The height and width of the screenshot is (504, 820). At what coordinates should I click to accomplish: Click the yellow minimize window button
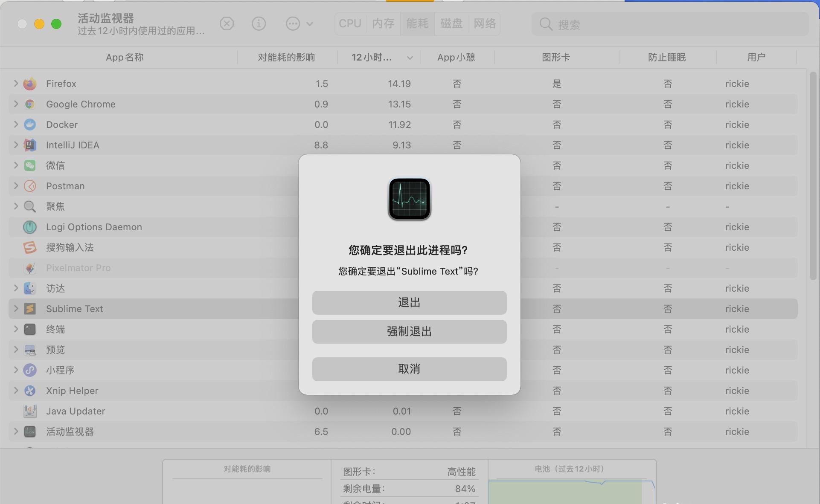coord(39,24)
